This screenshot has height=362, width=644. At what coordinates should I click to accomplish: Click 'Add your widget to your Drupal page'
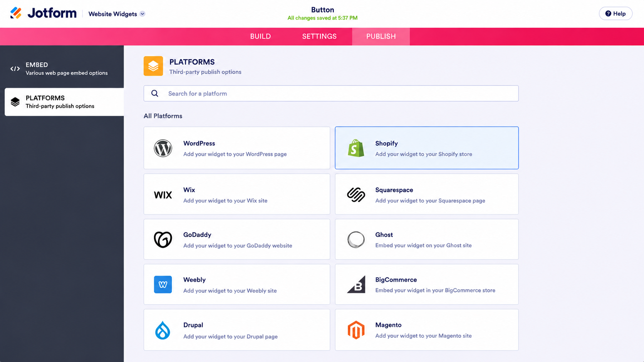coord(230,337)
